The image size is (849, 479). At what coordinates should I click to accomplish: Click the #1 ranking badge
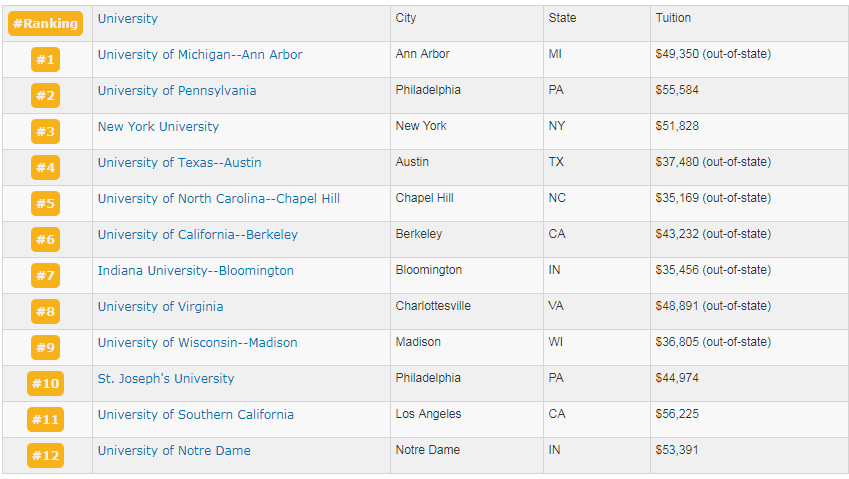point(45,60)
